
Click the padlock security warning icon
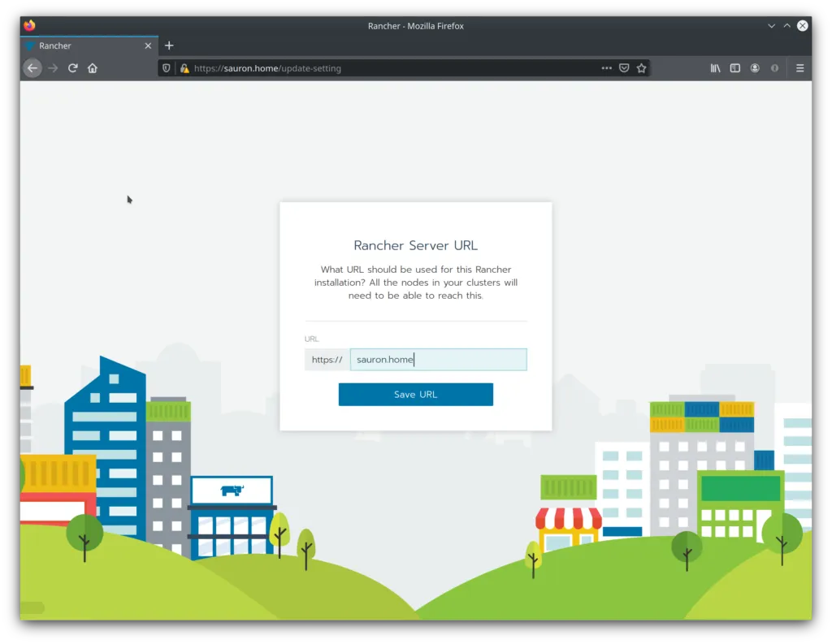pos(184,68)
